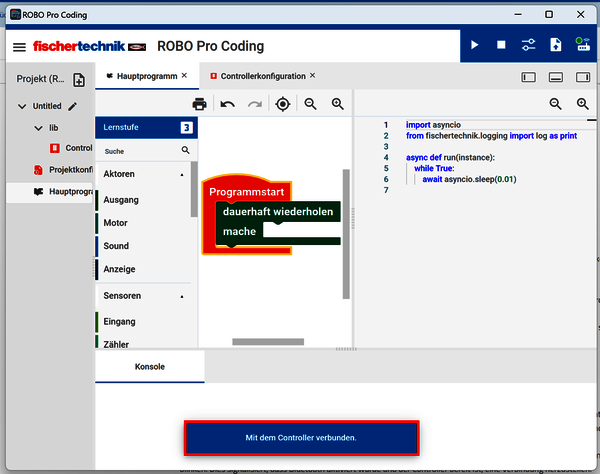This screenshot has height=474, width=600.
Task: Maximize the ROBO Pro Coding window
Action: click(x=549, y=14)
